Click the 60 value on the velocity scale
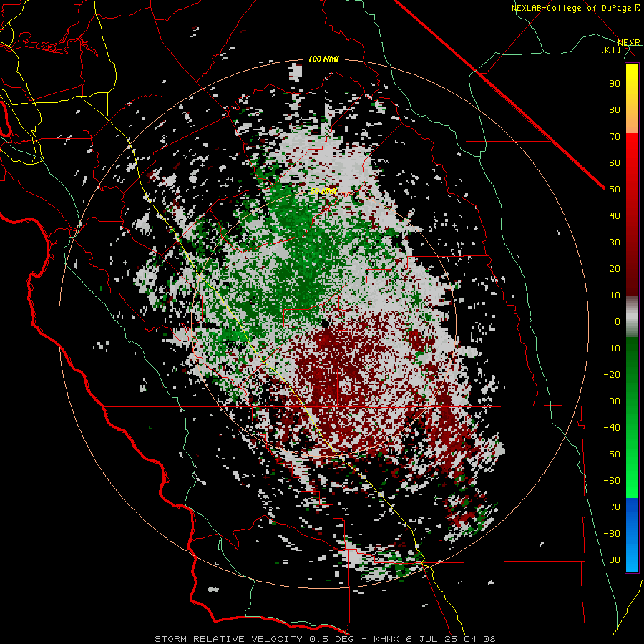 (615, 163)
